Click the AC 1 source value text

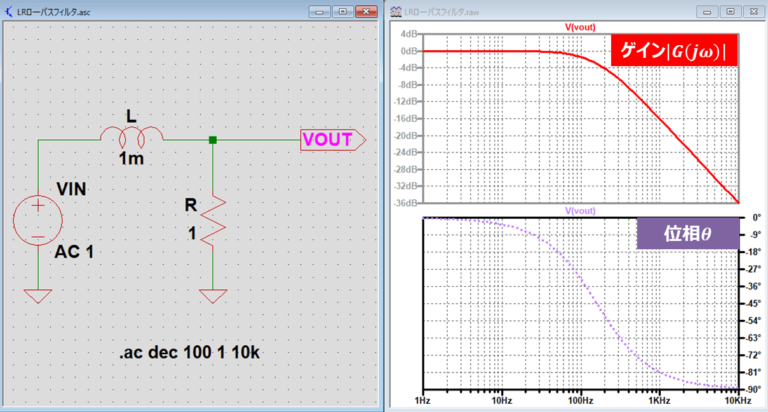click(74, 252)
